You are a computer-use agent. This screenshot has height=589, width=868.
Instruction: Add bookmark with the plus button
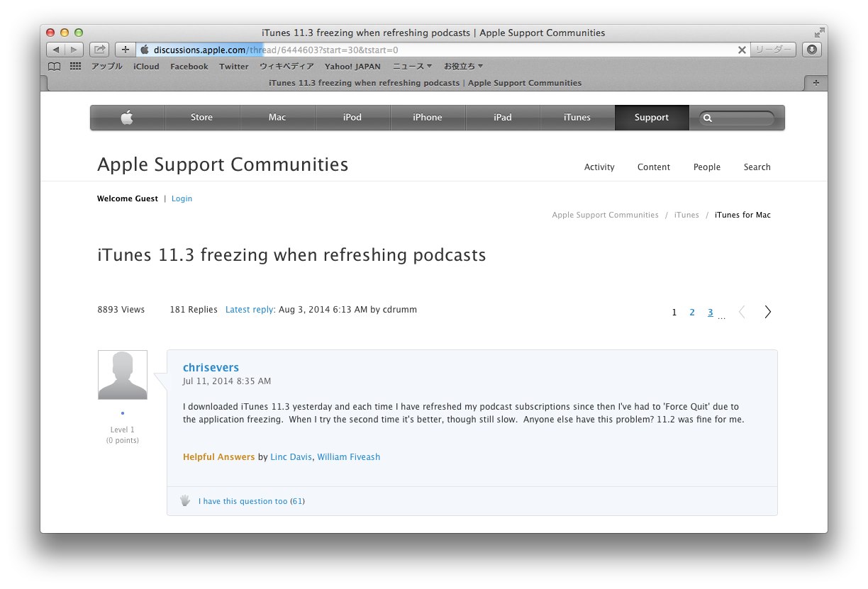click(125, 50)
